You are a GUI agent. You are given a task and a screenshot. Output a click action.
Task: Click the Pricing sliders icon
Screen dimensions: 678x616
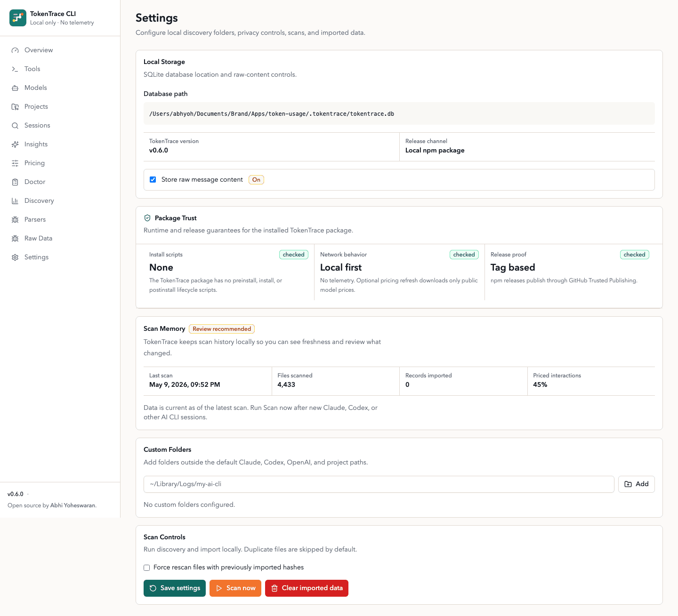[x=15, y=163]
